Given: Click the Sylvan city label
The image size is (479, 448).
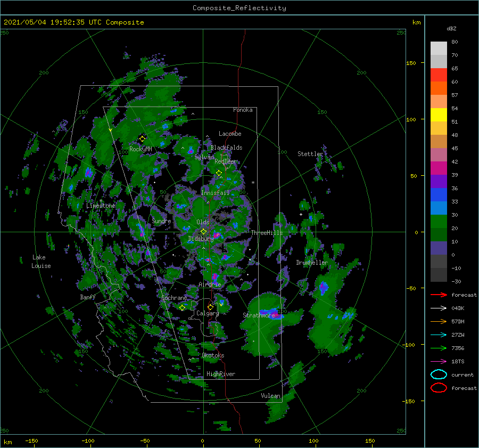Looking at the screenshot, I should tap(204, 157).
